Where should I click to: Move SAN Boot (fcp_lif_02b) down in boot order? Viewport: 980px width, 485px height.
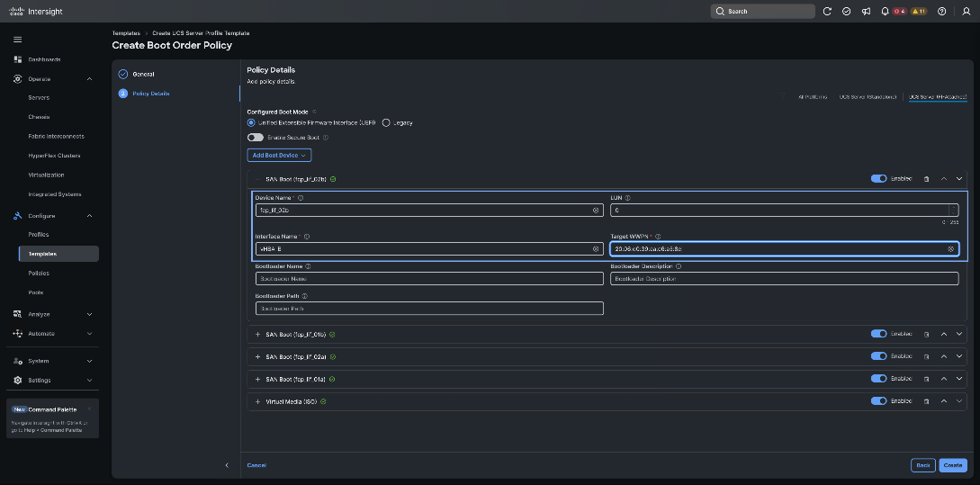(959, 179)
